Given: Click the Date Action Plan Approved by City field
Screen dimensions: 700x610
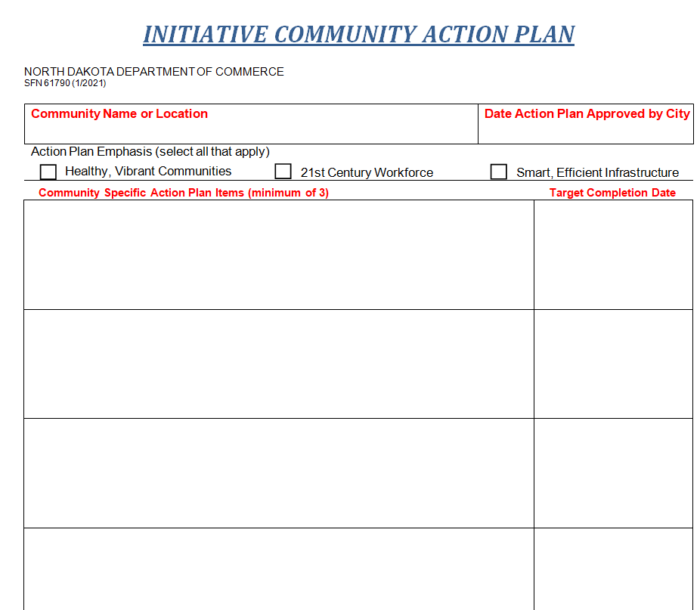Looking at the screenshot, I should [x=586, y=132].
